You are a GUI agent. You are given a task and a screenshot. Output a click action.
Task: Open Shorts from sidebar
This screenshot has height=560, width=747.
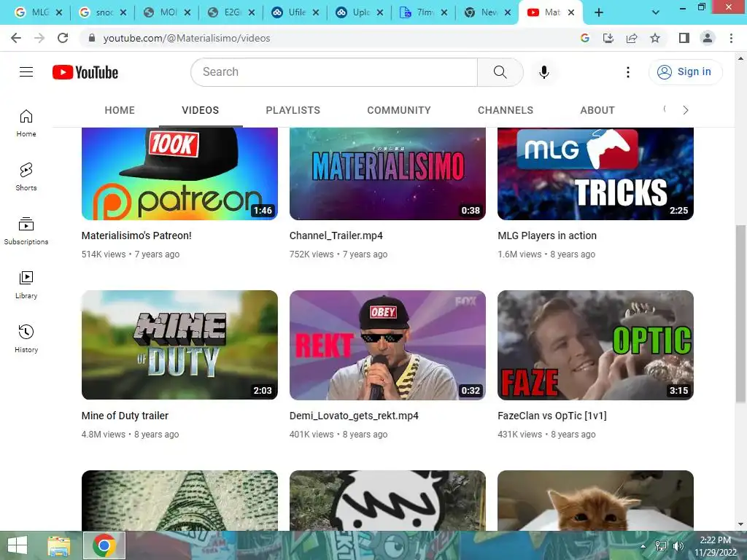tap(26, 176)
